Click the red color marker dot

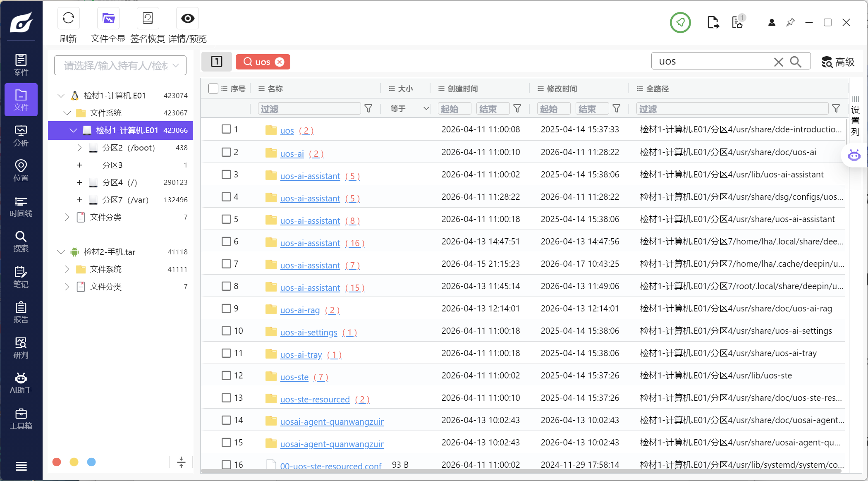point(57,462)
